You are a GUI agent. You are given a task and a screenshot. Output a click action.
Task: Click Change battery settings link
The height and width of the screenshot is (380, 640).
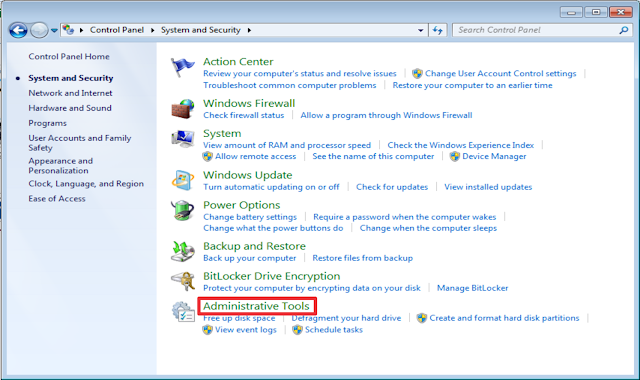[250, 217]
